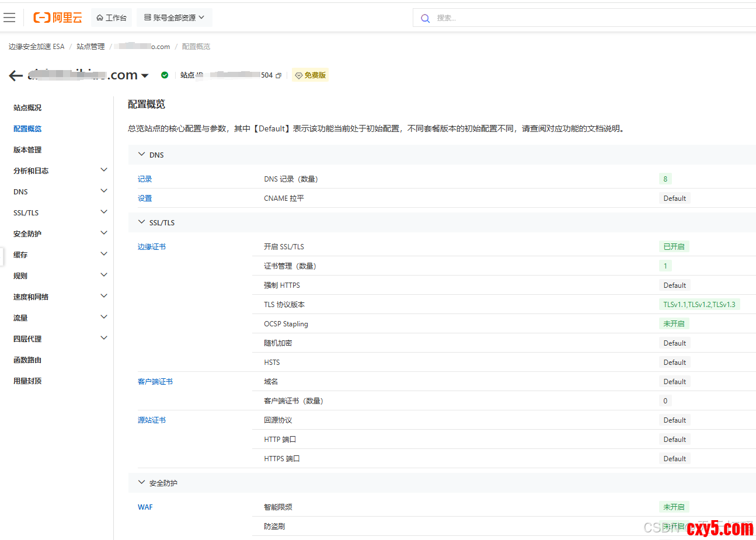
Task: Copy the site ID with copy icon
Action: click(278, 75)
